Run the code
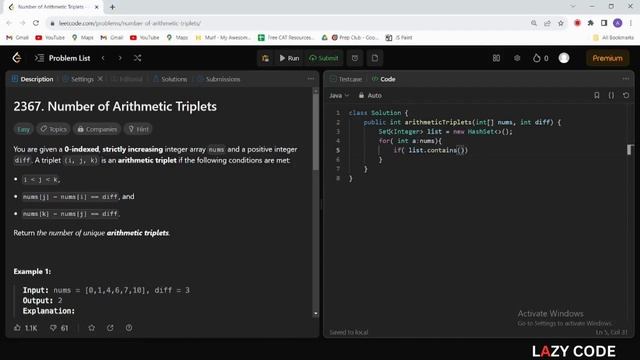This screenshot has height=360, width=640. (289, 58)
